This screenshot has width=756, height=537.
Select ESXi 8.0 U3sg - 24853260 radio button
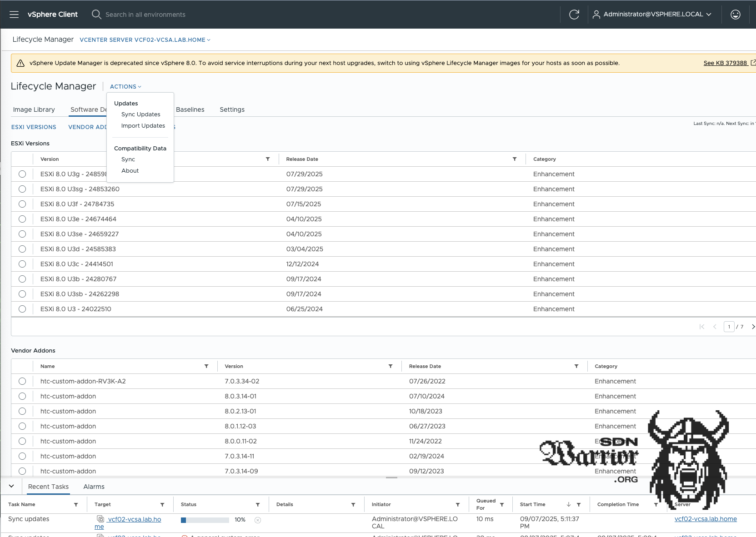[x=22, y=189]
